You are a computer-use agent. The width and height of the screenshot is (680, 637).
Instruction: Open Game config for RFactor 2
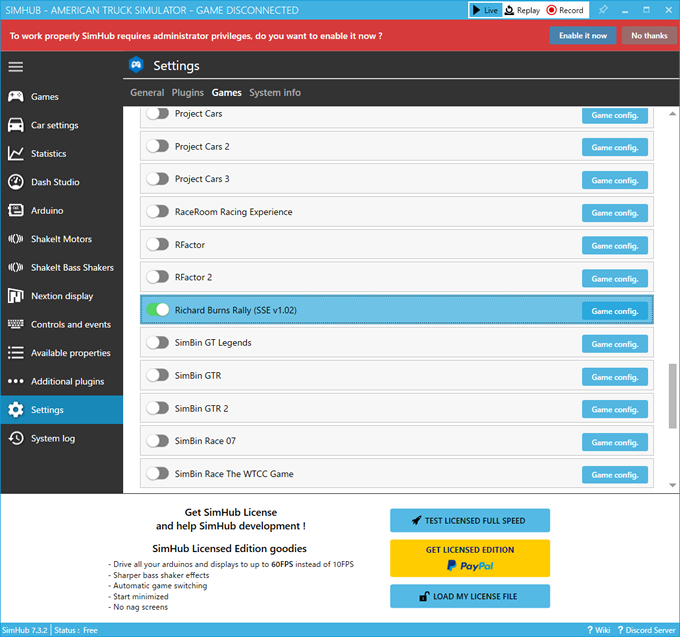tap(615, 278)
